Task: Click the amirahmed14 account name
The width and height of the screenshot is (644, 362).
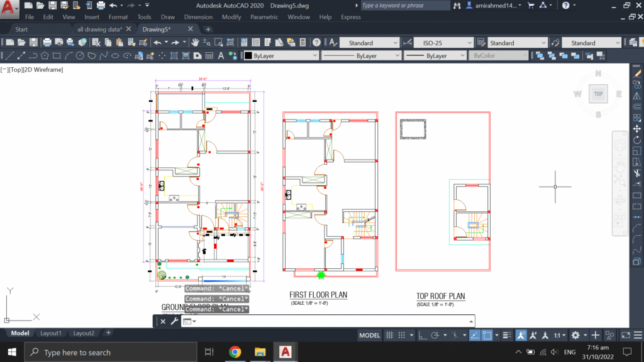Action: coord(496,5)
